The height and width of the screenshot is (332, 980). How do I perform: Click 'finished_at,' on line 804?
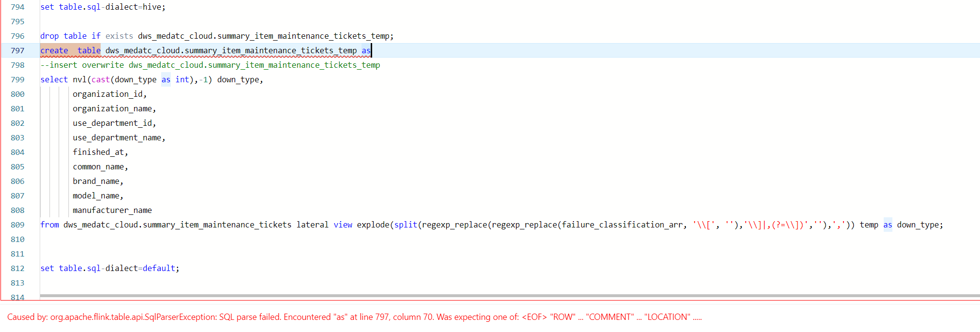pos(100,152)
